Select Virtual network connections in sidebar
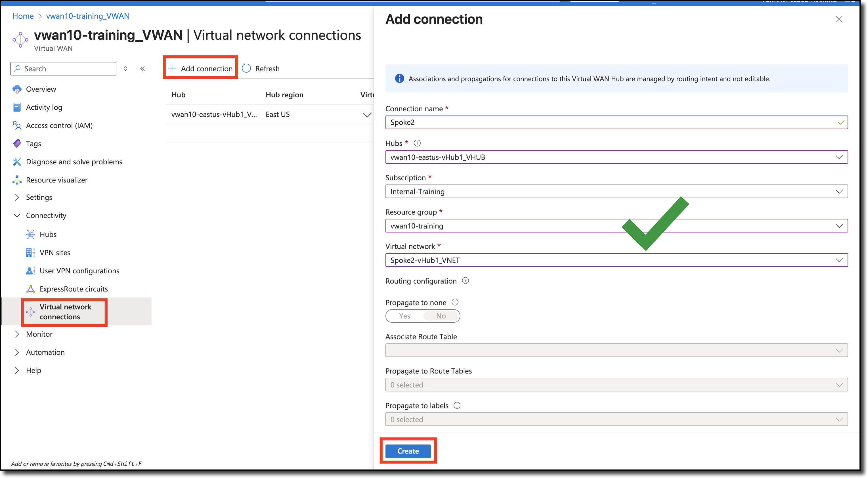This screenshot has width=868, height=478. coord(65,312)
